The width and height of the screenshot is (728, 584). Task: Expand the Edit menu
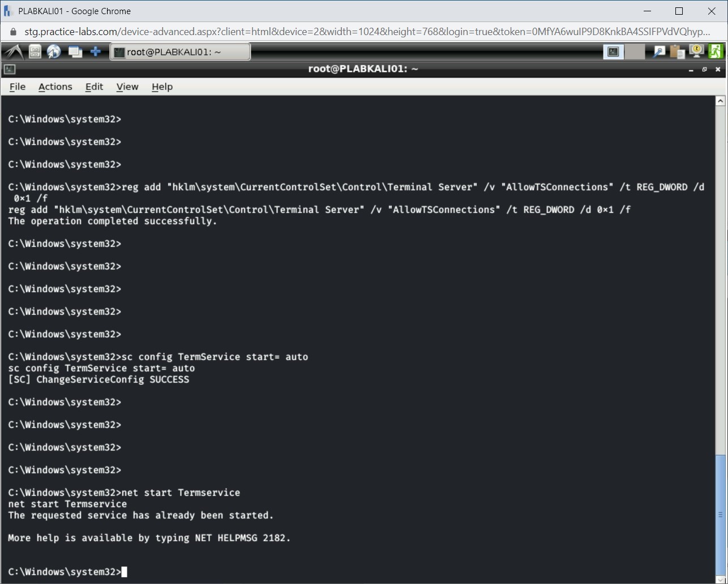(94, 87)
